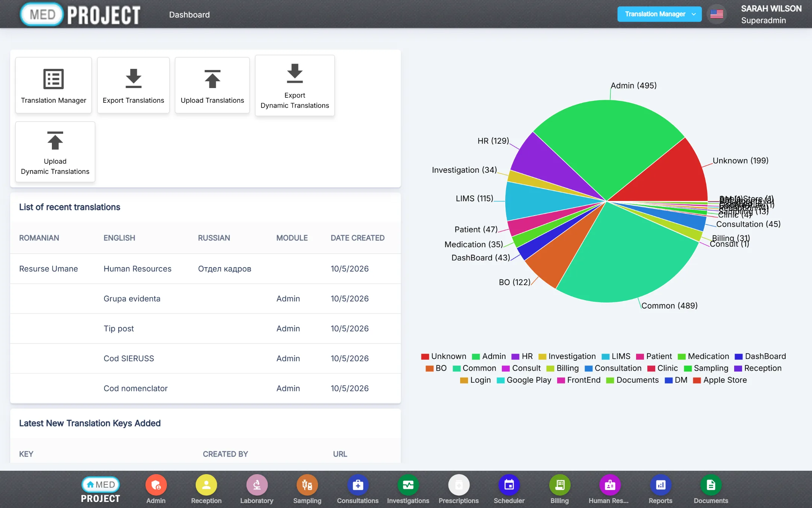Expand the Translation Manager dropdown
This screenshot has width=812, height=508.
click(x=659, y=14)
